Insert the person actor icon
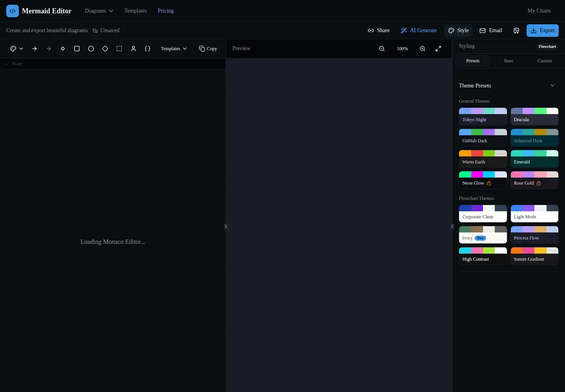This screenshot has width=565, height=392. click(x=133, y=49)
